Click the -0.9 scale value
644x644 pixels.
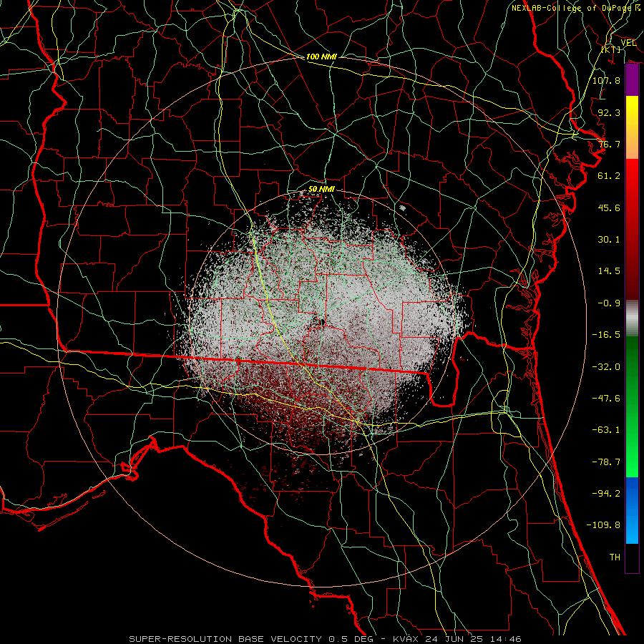coord(609,303)
